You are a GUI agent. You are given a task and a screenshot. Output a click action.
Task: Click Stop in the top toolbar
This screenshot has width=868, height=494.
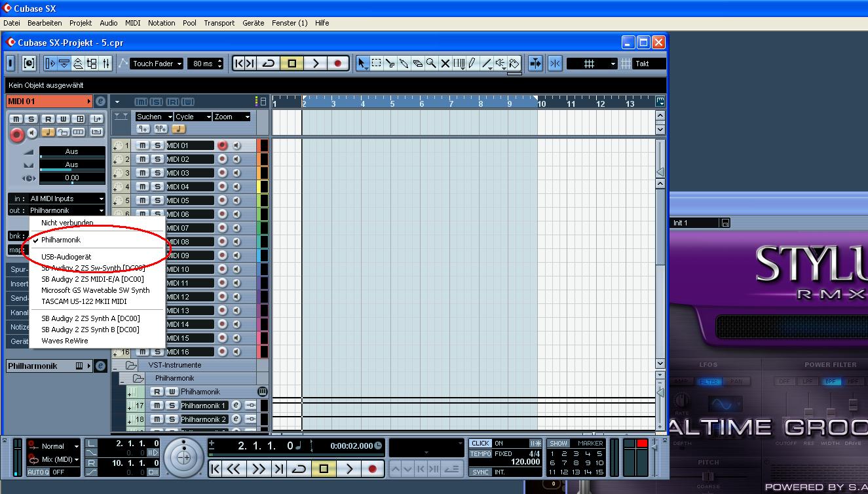click(292, 64)
